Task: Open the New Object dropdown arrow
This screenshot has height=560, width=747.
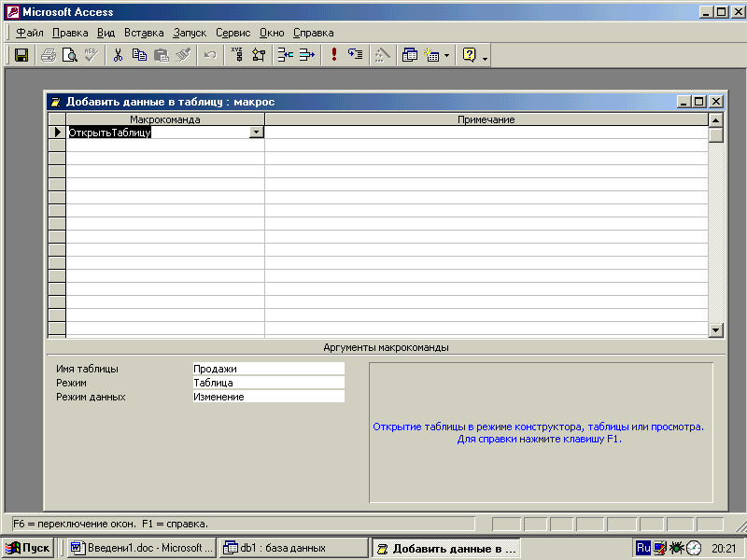Action: point(447,56)
